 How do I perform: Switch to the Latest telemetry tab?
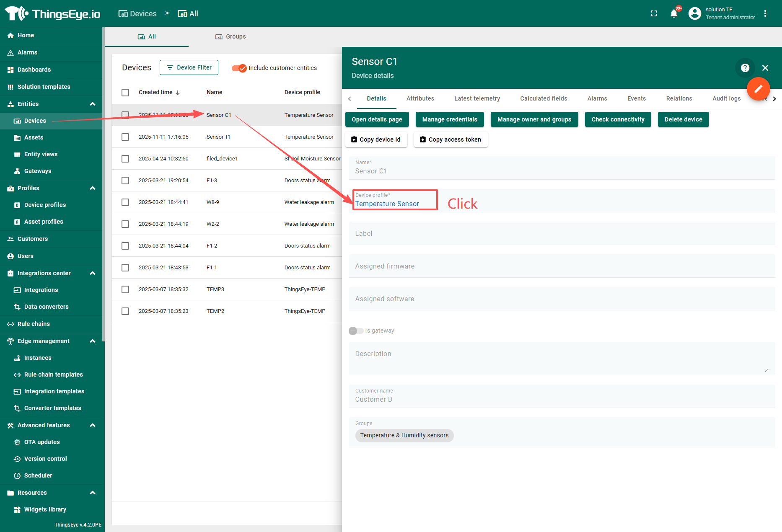477,98
